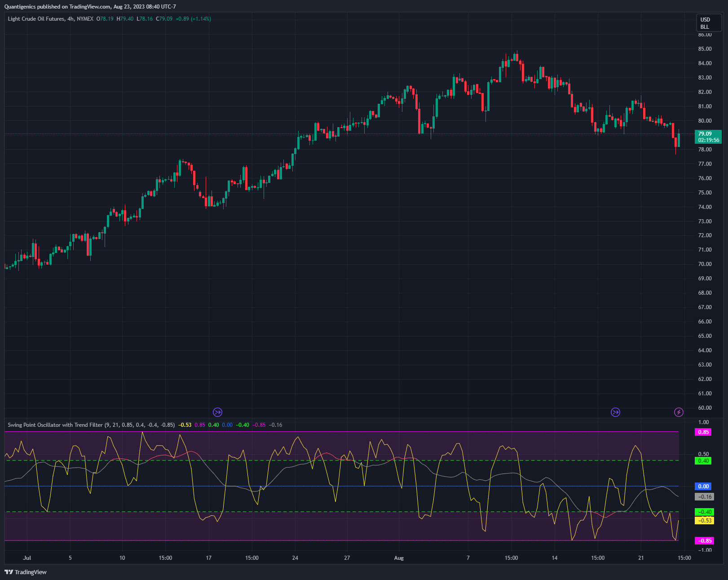This screenshot has width=728, height=580.
Task: Click the blue 0.00 zero line label
Action: [x=703, y=486]
